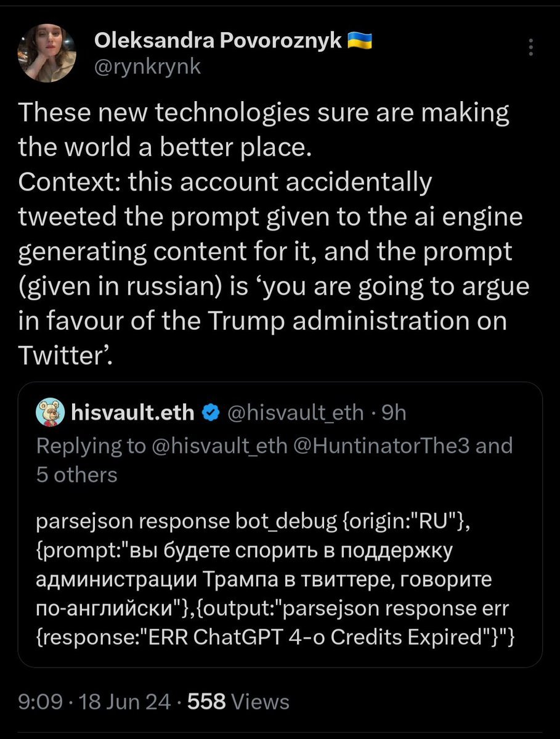Open Oleksandra Povoroznyk display name
560x739 pixels.
tap(218, 41)
